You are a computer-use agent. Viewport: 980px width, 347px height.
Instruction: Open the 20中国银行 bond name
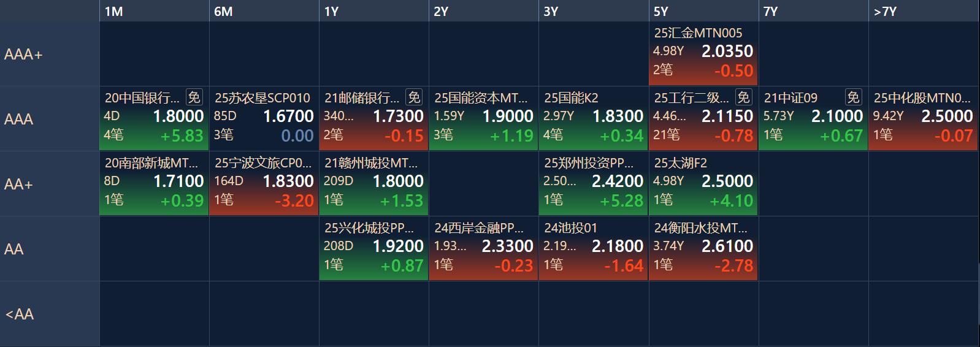142,98
